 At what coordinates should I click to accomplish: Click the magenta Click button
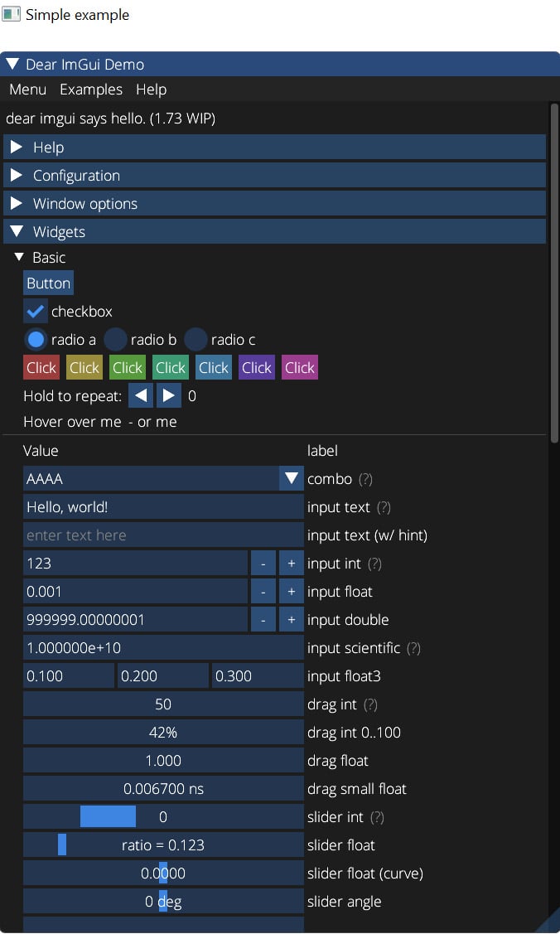[299, 367]
